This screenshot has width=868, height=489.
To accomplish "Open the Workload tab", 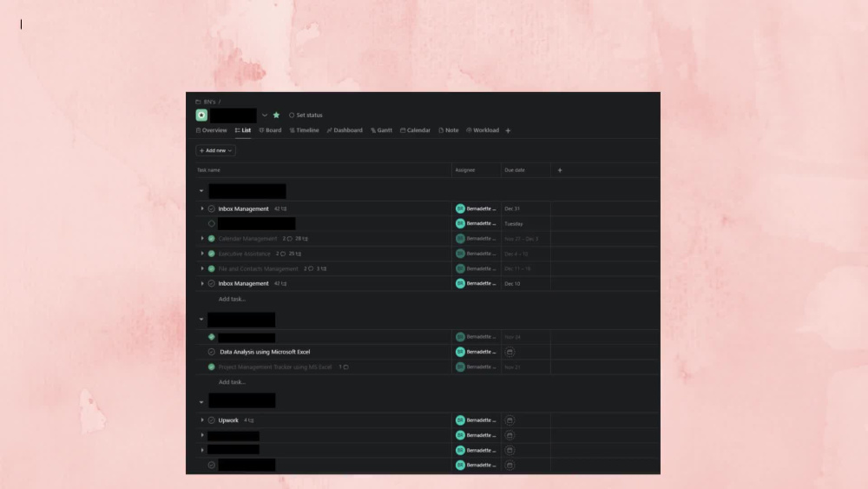I will 482,130.
